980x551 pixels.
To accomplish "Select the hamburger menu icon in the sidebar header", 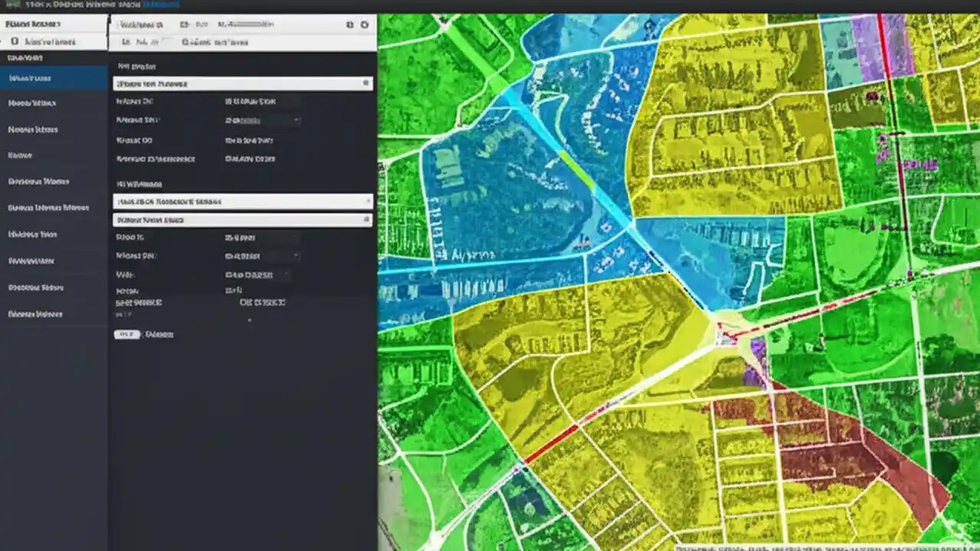I will click(x=14, y=41).
